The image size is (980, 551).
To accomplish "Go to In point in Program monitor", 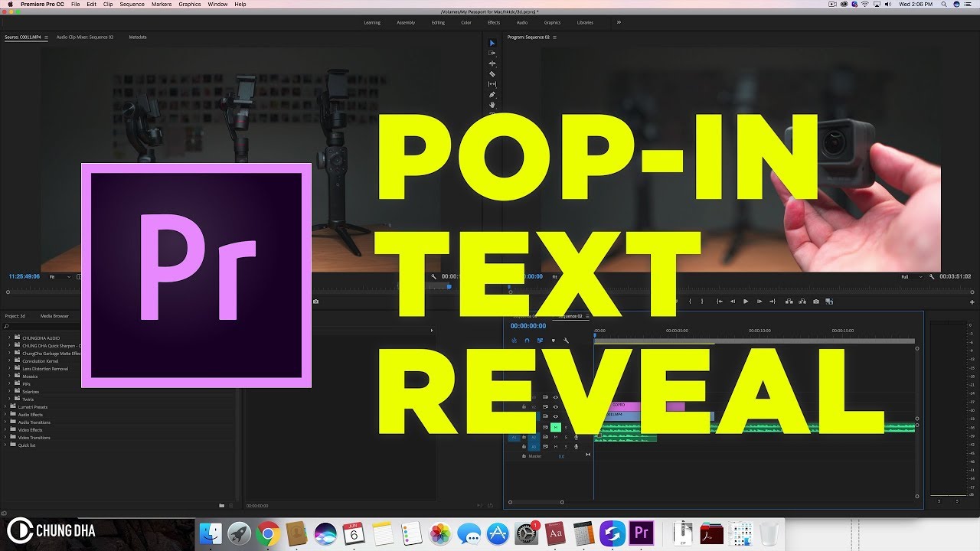I will coord(719,302).
